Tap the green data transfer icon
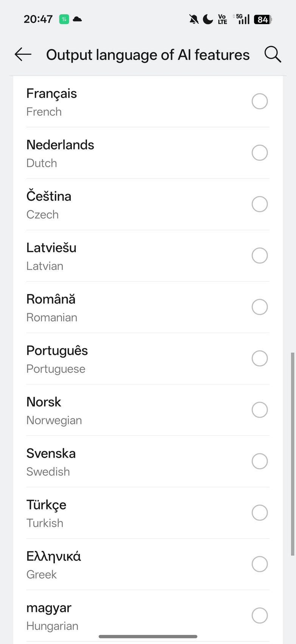 tap(64, 19)
